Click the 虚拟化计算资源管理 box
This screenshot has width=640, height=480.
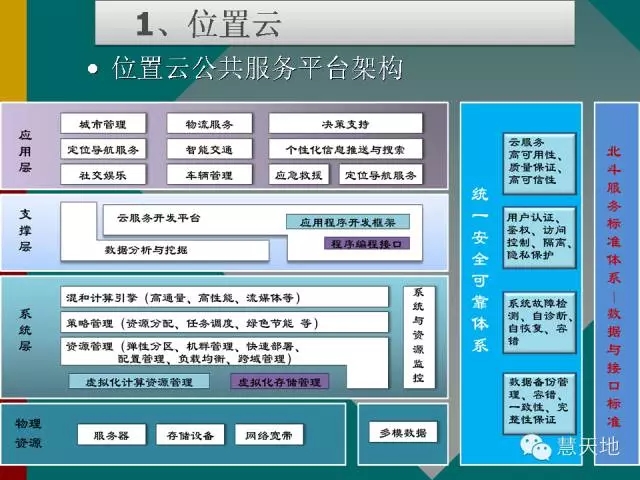coord(139,381)
